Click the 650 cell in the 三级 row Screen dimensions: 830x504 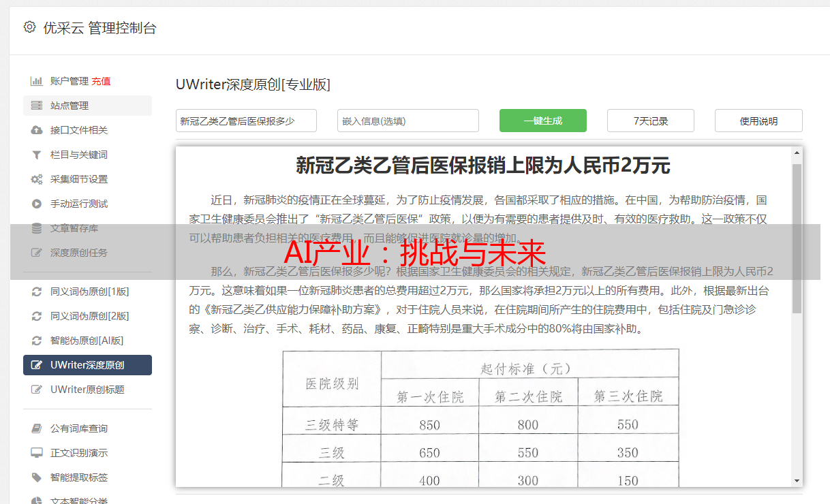pyautogui.click(x=430, y=453)
